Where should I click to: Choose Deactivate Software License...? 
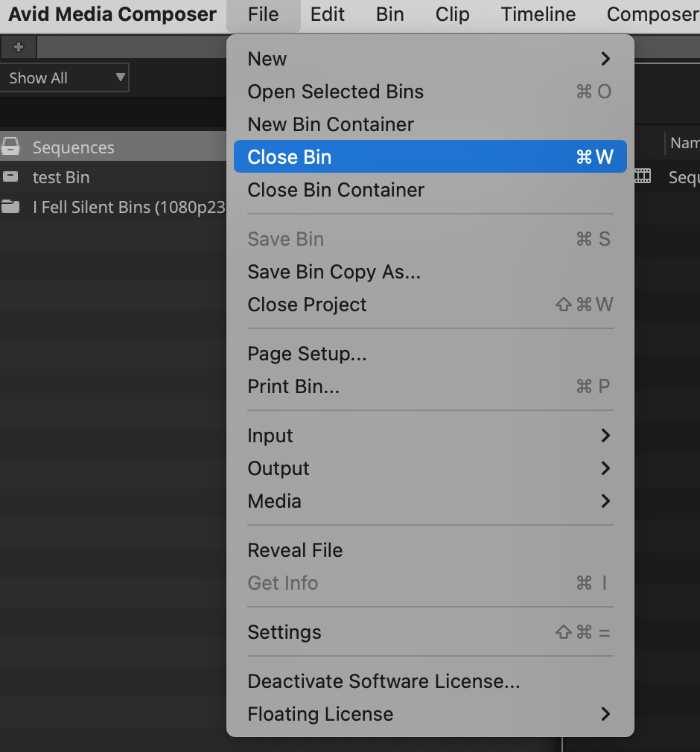tap(430, 681)
